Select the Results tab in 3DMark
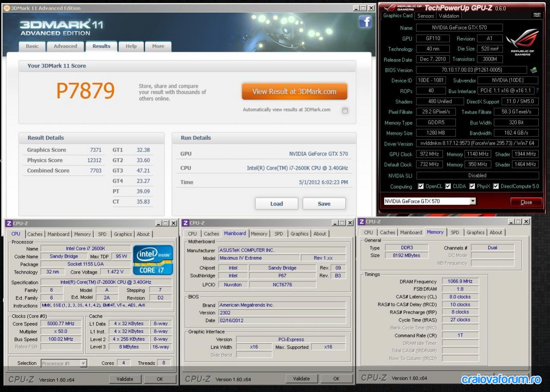Screen dimensions: 550x392 101,46
